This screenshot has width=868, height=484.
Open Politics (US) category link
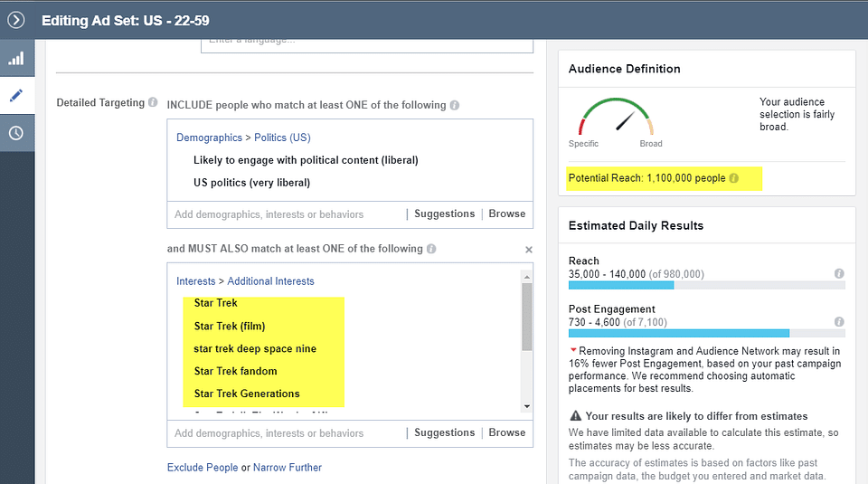(x=282, y=138)
